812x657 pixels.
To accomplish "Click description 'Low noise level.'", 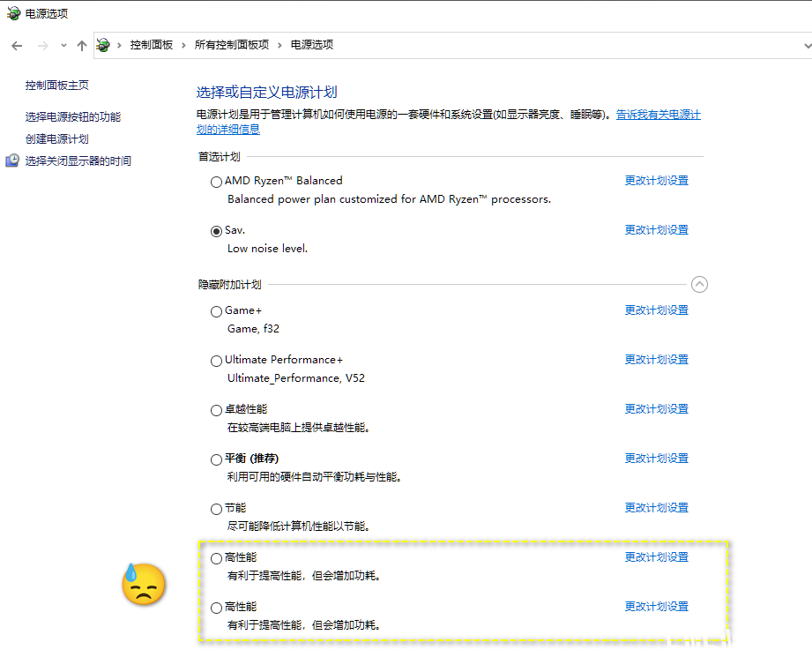I will tap(268, 249).
